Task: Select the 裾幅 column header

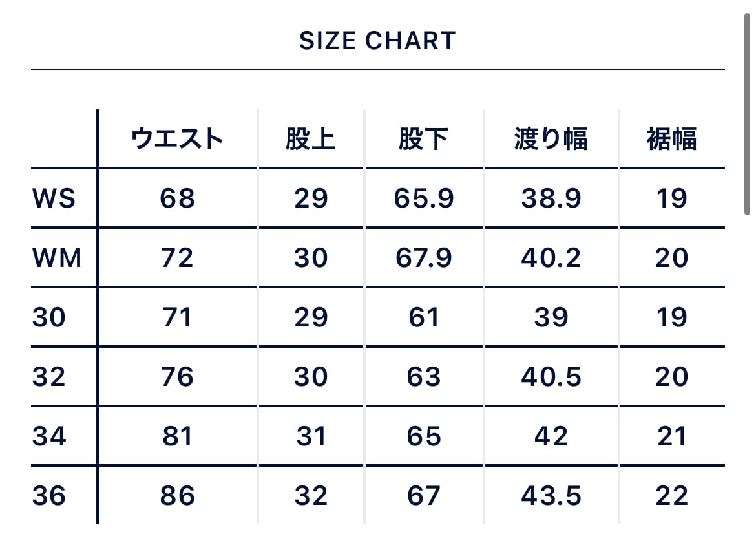Action: [x=672, y=139]
